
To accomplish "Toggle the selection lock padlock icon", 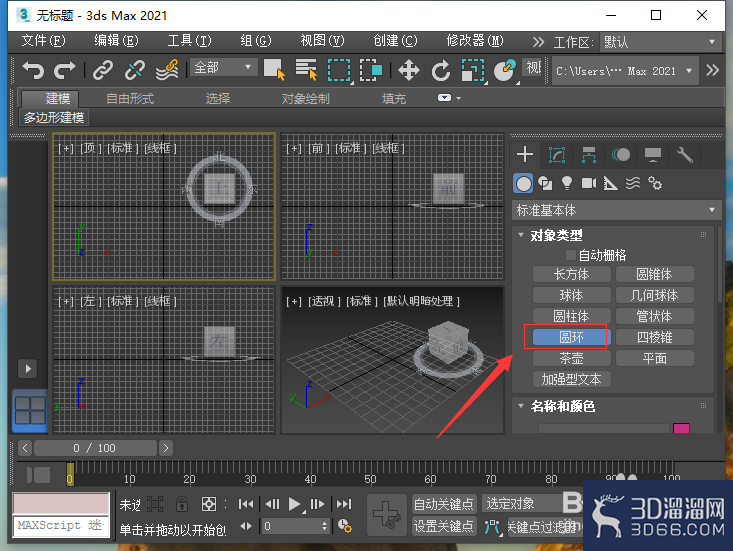I will coord(182,504).
